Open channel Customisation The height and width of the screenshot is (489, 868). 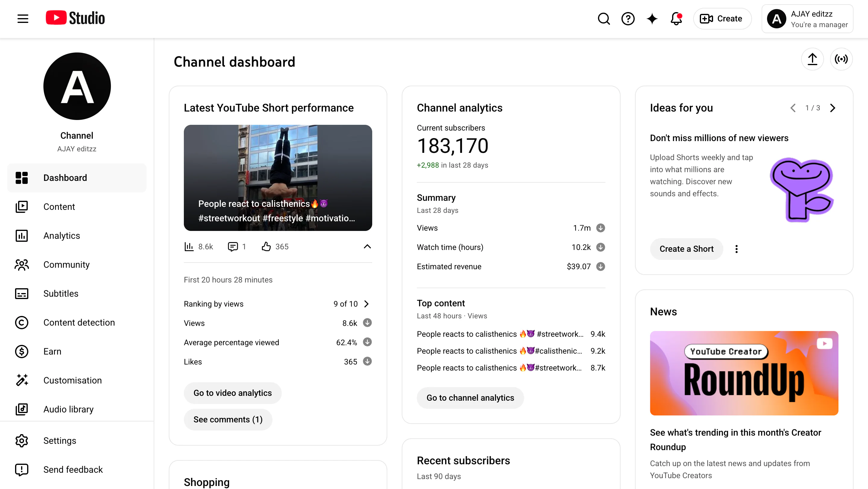pyautogui.click(x=72, y=380)
